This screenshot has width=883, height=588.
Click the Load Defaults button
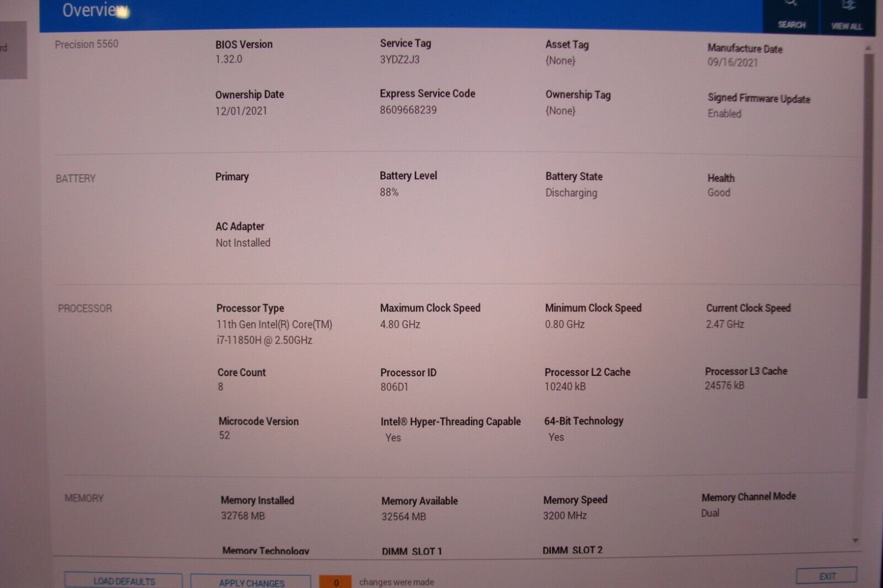coord(124,581)
